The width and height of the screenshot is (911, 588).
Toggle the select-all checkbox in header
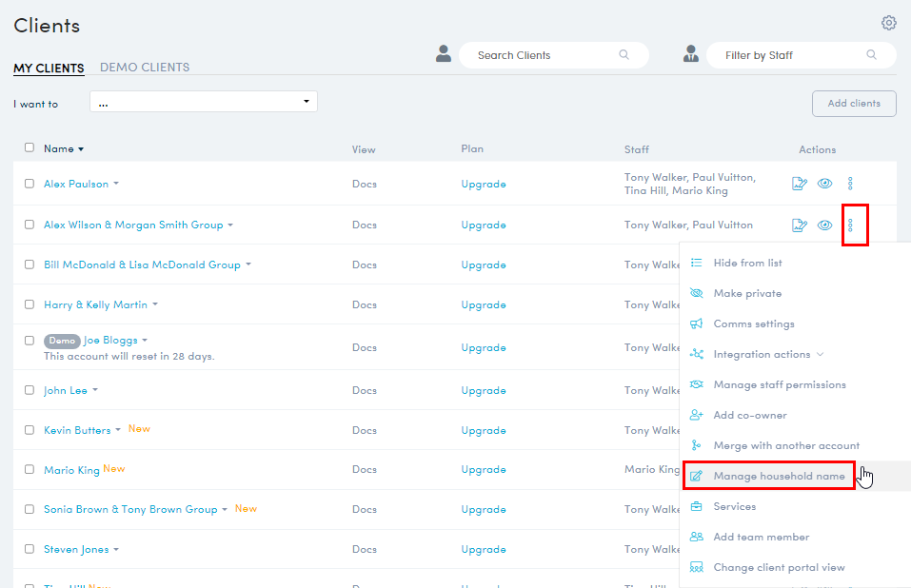(x=30, y=147)
